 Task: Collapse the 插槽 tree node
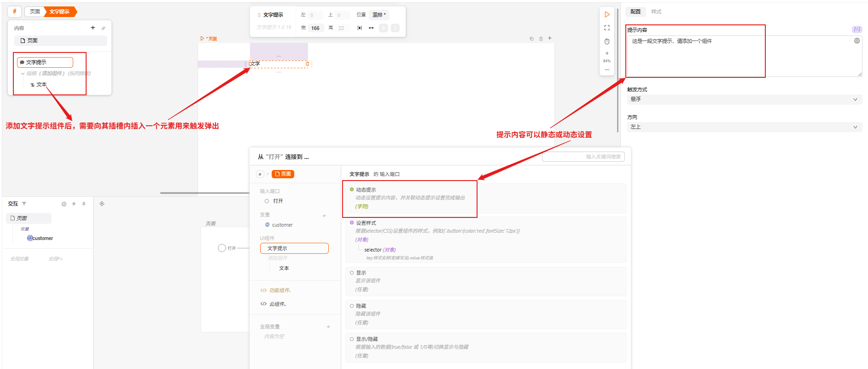(x=23, y=74)
